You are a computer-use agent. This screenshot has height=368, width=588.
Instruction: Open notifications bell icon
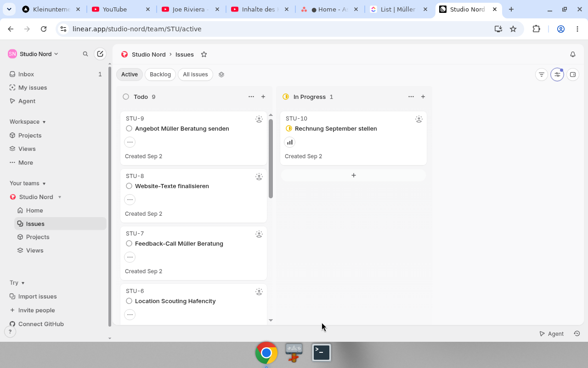pos(573,54)
